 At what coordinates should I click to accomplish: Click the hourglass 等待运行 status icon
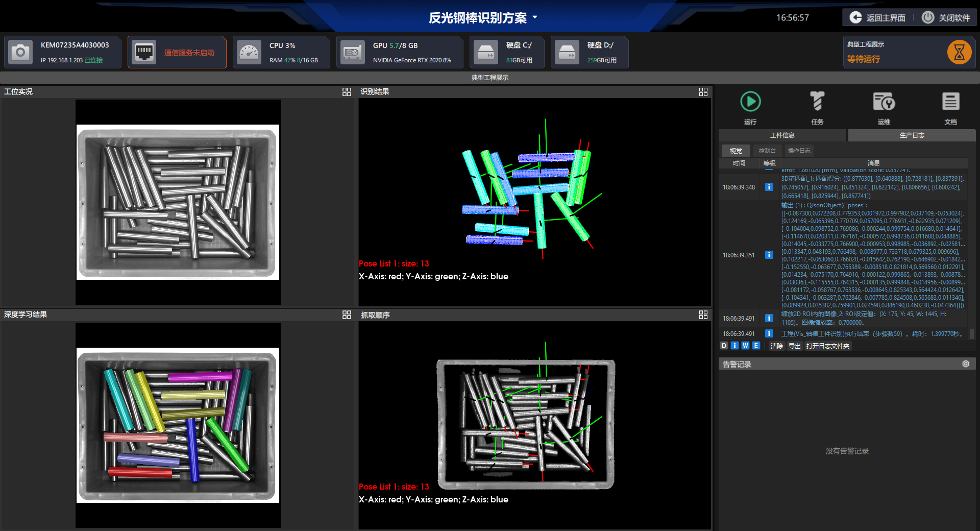point(959,52)
